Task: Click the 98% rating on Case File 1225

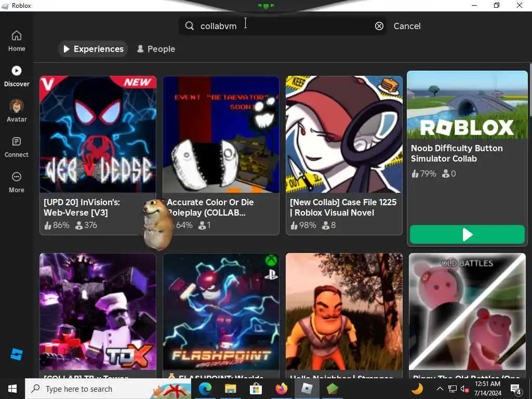Action: point(303,225)
